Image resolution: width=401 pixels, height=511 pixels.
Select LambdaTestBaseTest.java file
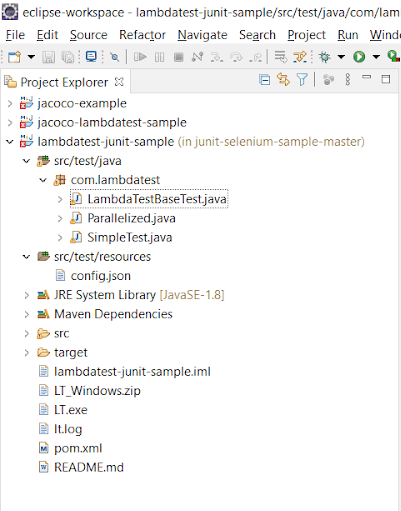coord(149,199)
